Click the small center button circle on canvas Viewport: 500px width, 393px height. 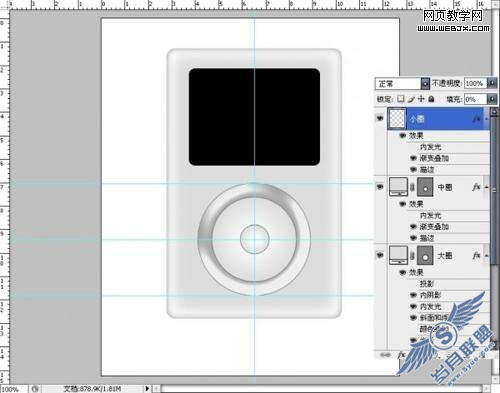click(254, 239)
